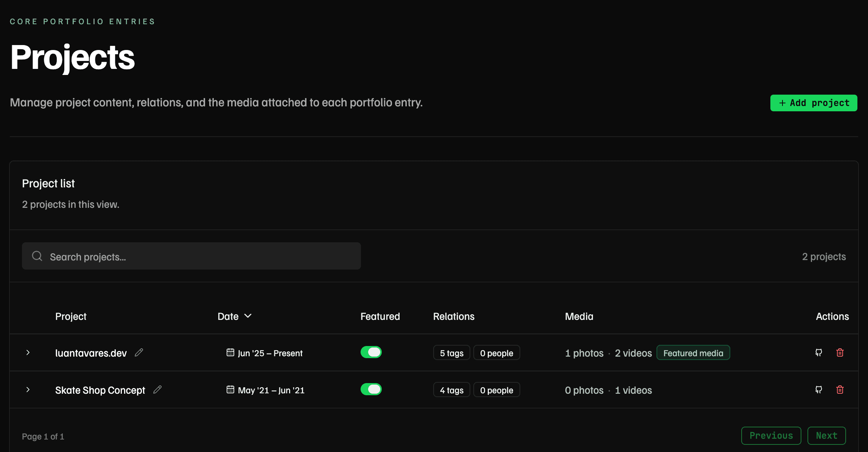Click the Actions column header
Image resolution: width=868 pixels, height=452 pixels.
(x=832, y=316)
